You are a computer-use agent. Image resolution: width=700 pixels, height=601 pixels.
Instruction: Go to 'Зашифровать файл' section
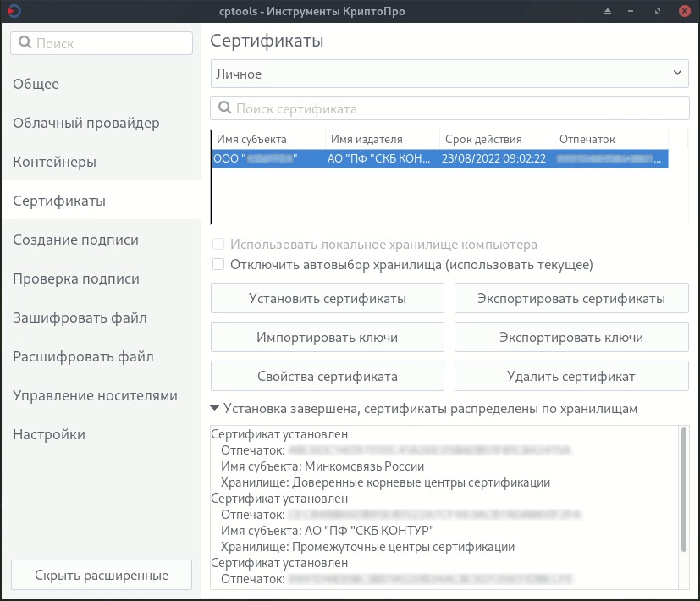tap(102, 317)
